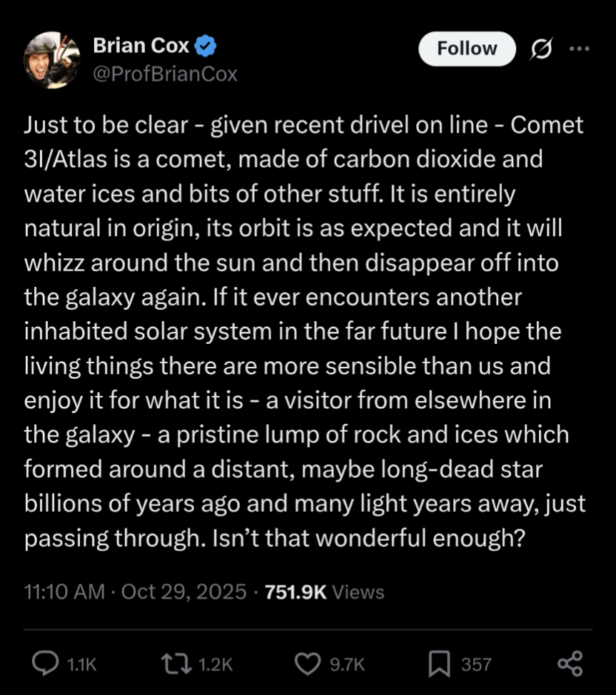Click the blue verified badge
The height and width of the screenshot is (695, 616).
point(206,47)
